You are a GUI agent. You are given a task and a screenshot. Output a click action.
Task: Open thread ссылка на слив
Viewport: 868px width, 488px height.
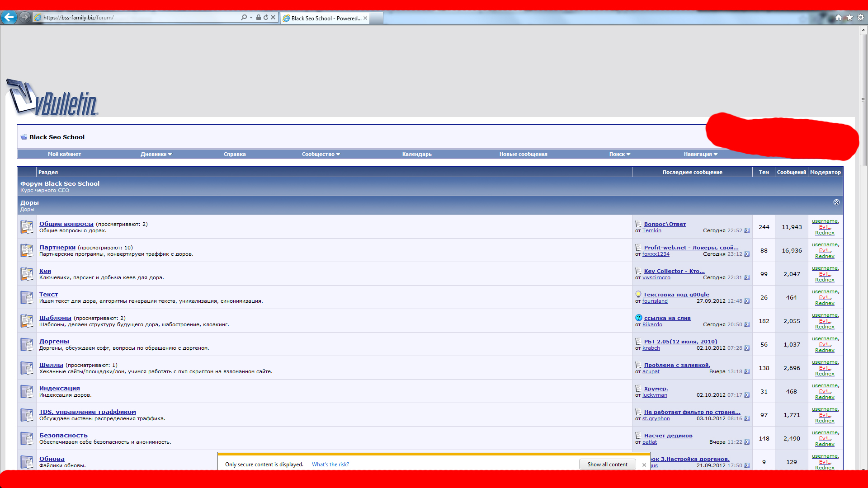pos(667,318)
